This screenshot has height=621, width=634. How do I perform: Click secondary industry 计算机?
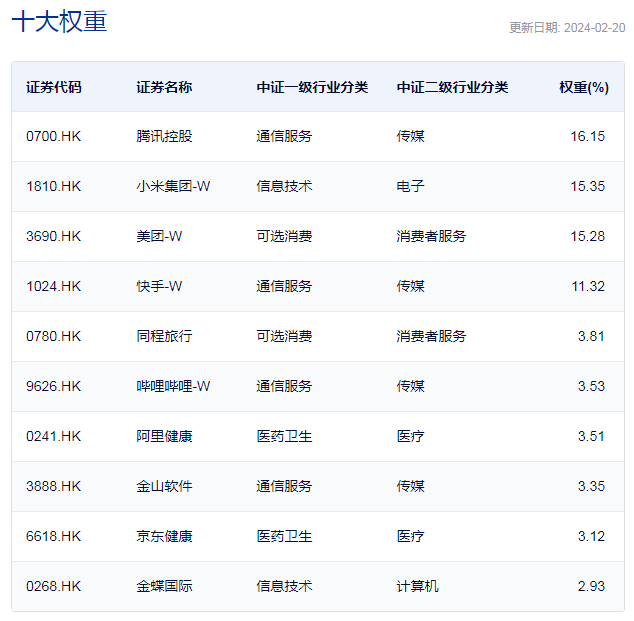[417, 586]
